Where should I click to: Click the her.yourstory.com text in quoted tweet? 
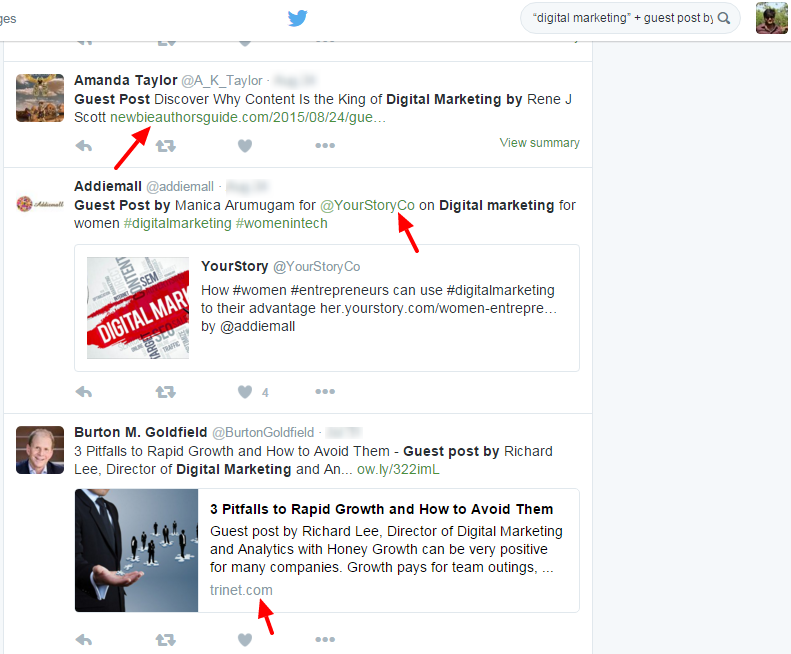[438, 308]
